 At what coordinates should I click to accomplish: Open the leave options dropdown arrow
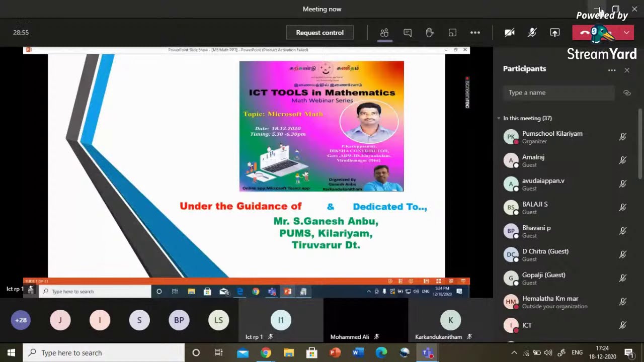click(626, 33)
